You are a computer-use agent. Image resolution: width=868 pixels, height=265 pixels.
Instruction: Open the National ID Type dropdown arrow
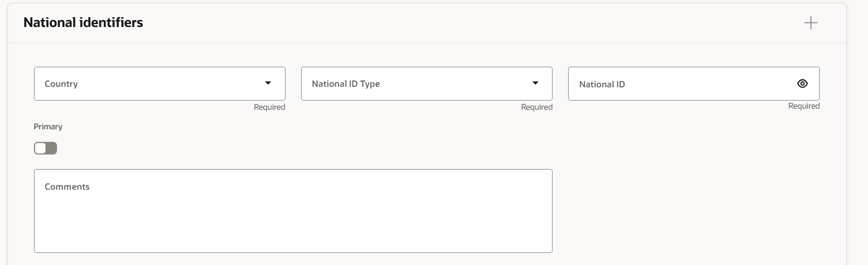click(x=535, y=83)
